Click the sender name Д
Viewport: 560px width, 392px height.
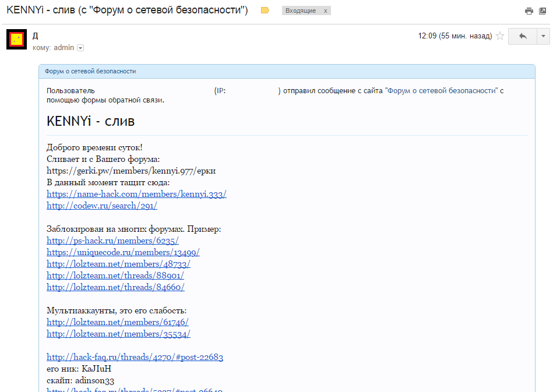[x=36, y=36]
